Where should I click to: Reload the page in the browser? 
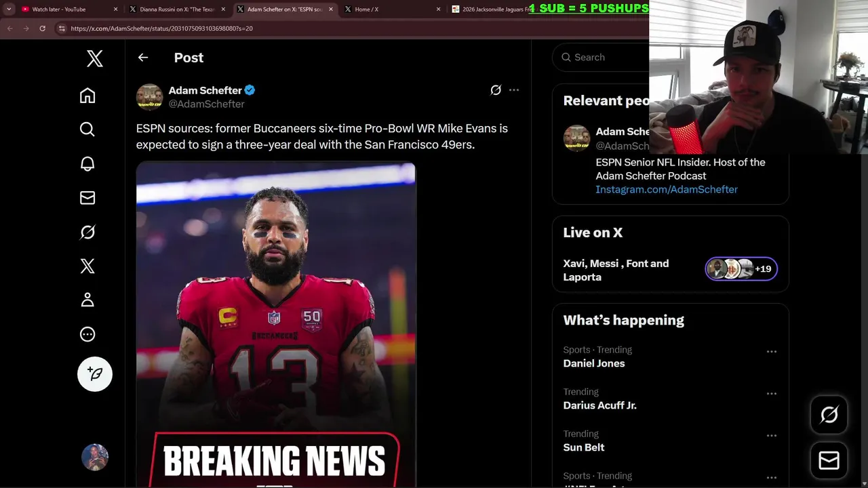coord(42,28)
